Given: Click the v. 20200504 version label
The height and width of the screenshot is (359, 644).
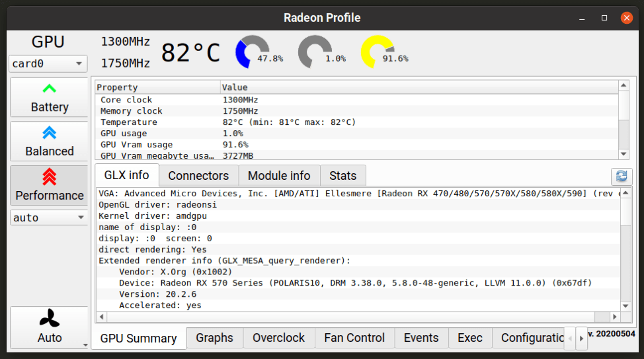Looking at the screenshot, I should click(612, 333).
